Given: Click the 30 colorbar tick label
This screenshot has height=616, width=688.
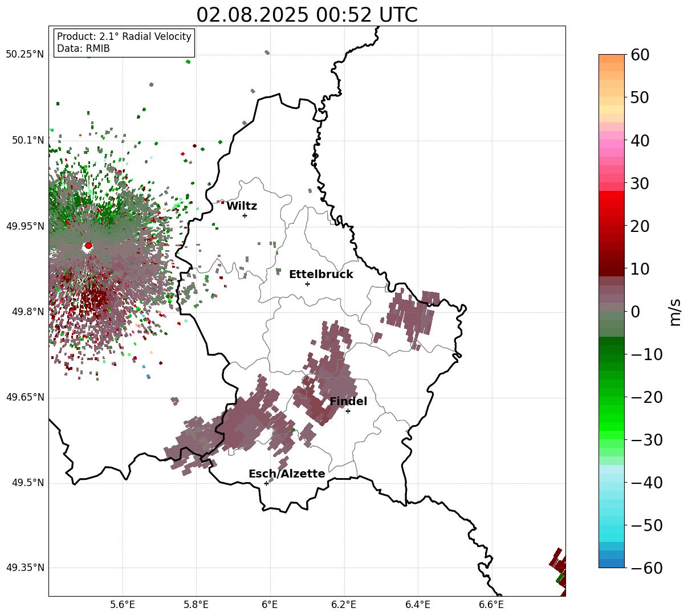Looking at the screenshot, I should [640, 183].
